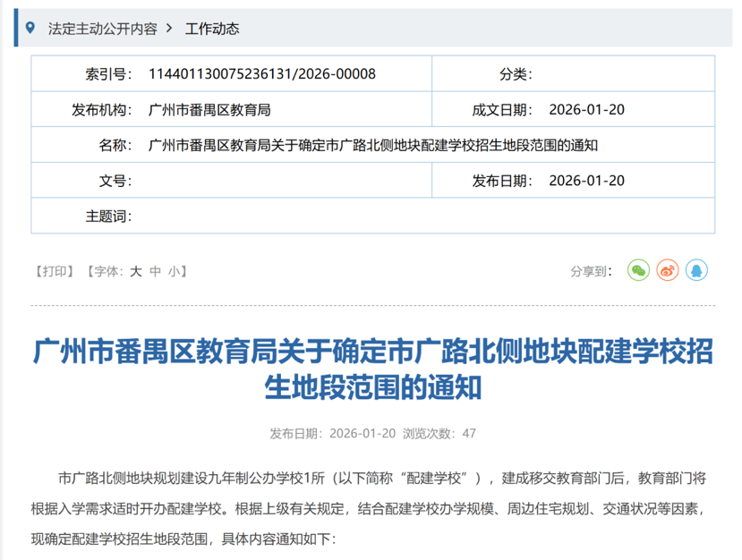Share the notice via the QQ icon
Viewport: 742px width, 560px height.
696,270
